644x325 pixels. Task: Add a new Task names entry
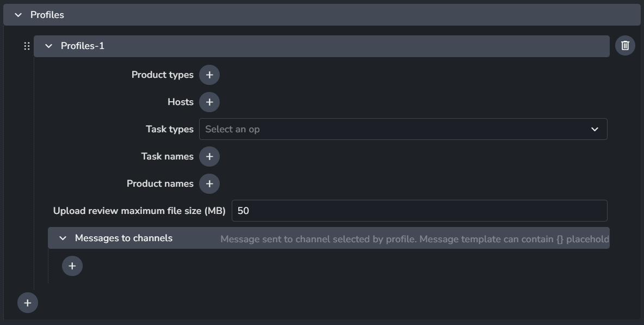pyautogui.click(x=209, y=157)
